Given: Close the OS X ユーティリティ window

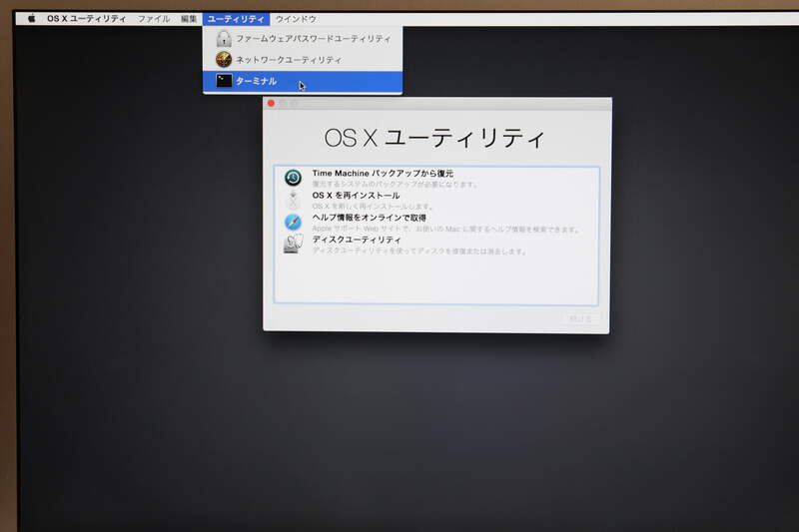Looking at the screenshot, I should coord(271,104).
